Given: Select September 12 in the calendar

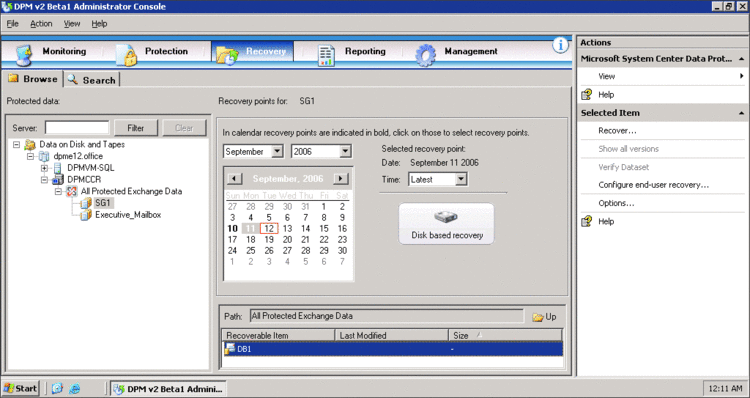Looking at the screenshot, I should (269, 229).
